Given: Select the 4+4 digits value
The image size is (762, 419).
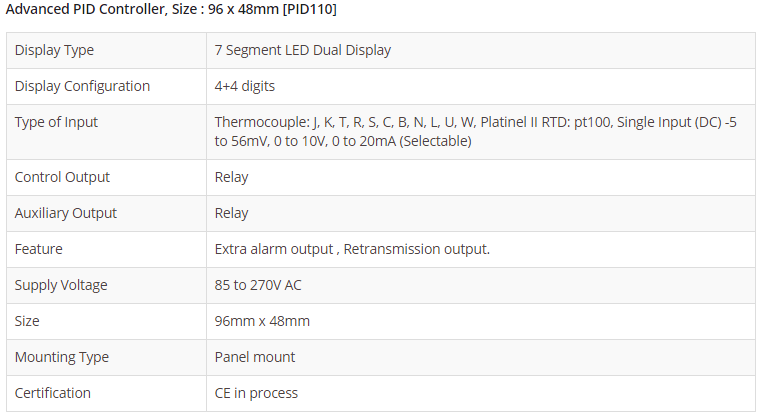Looking at the screenshot, I should pyautogui.click(x=245, y=86).
